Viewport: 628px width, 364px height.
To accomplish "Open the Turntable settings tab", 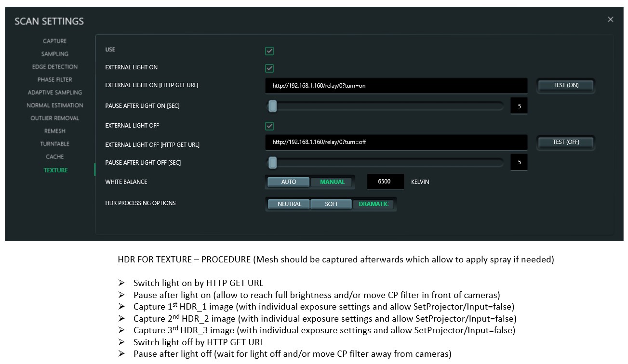I will tap(54, 144).
